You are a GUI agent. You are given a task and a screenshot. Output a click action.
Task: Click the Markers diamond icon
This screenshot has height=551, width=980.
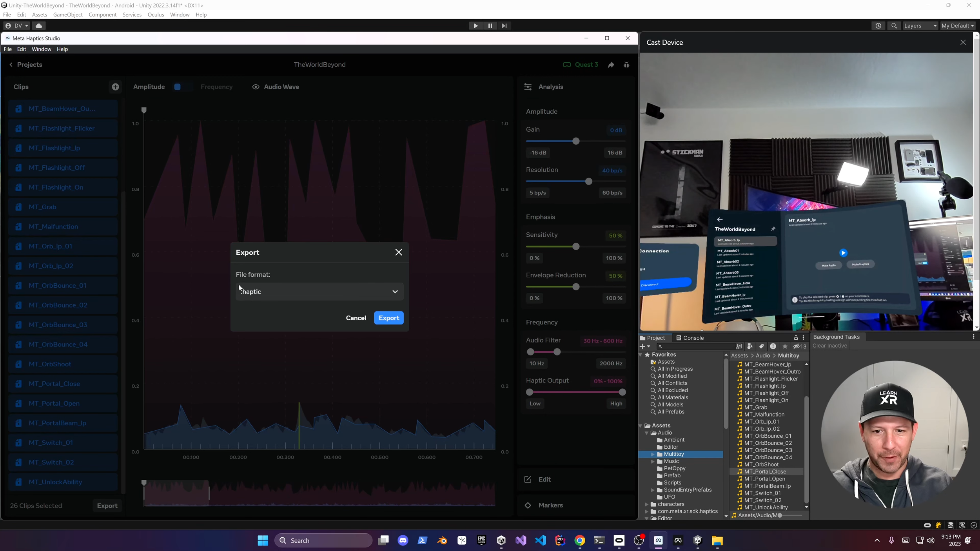(x=528, y=506)
